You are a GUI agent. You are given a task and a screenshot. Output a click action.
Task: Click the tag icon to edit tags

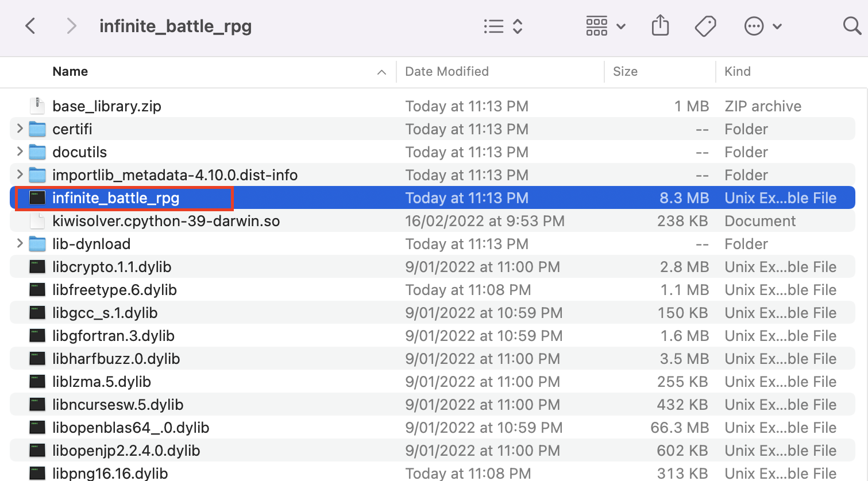(705, 26)
